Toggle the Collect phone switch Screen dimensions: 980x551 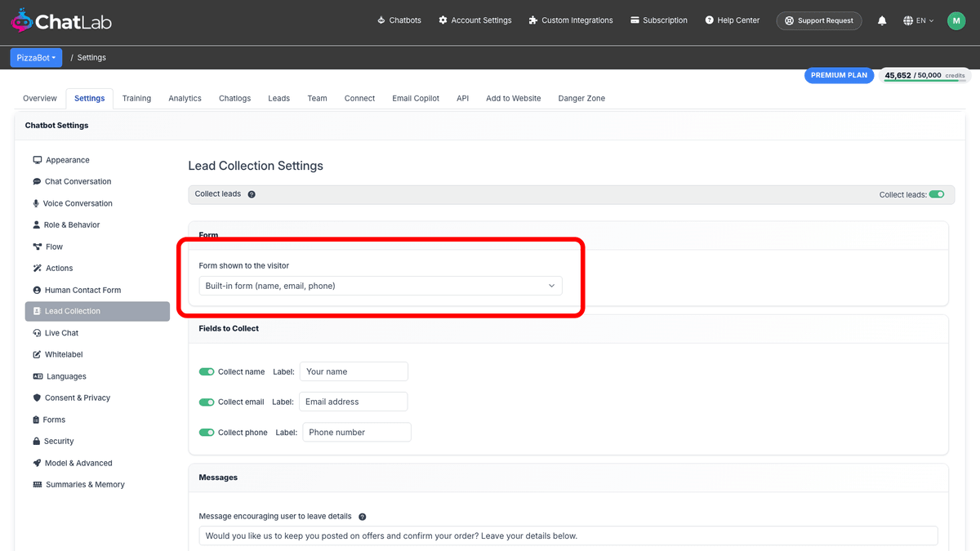207,432
